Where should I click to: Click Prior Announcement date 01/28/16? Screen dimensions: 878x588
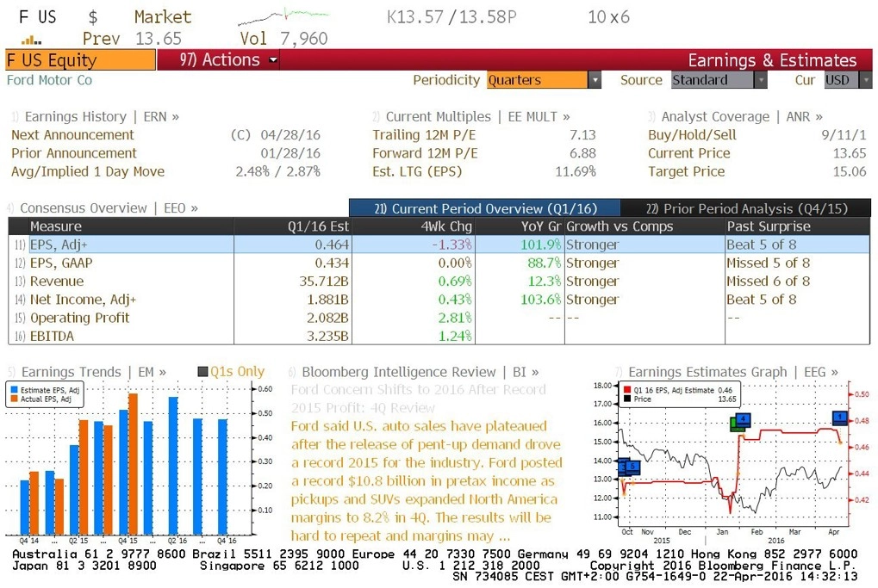pos(290,152)
